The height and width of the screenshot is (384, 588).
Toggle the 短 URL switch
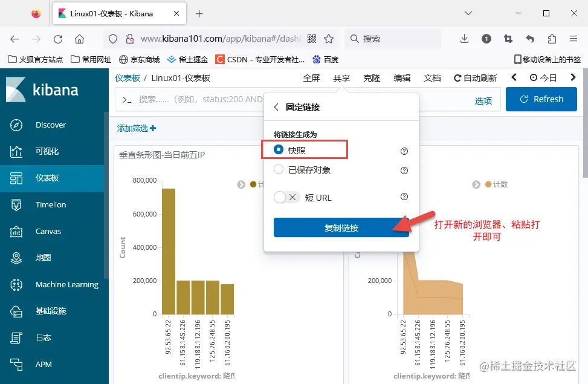click(287, 197)
